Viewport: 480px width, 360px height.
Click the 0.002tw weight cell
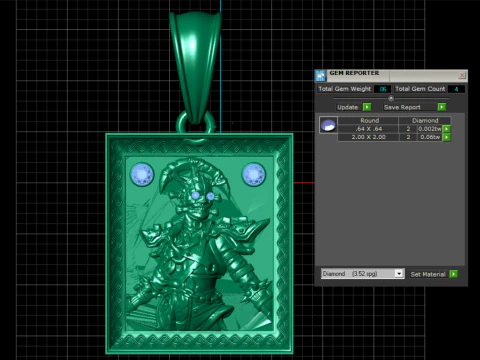430,129
